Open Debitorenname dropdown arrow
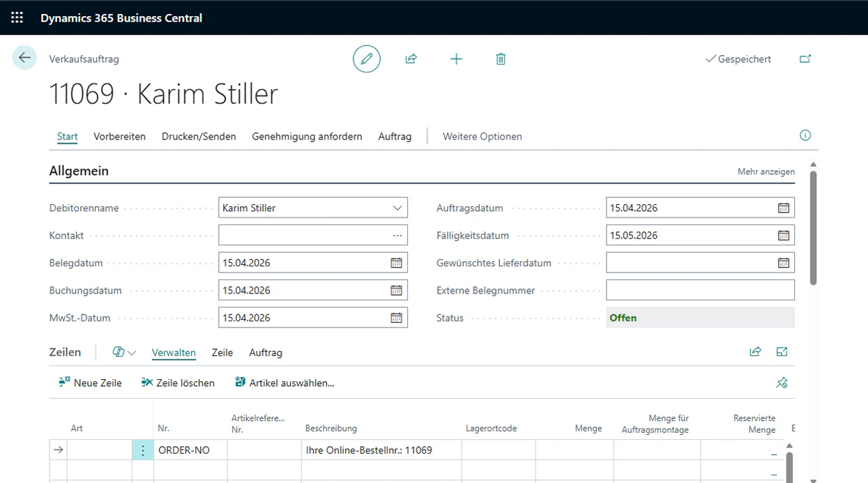868x483 pixels. [x=397, y=208]
